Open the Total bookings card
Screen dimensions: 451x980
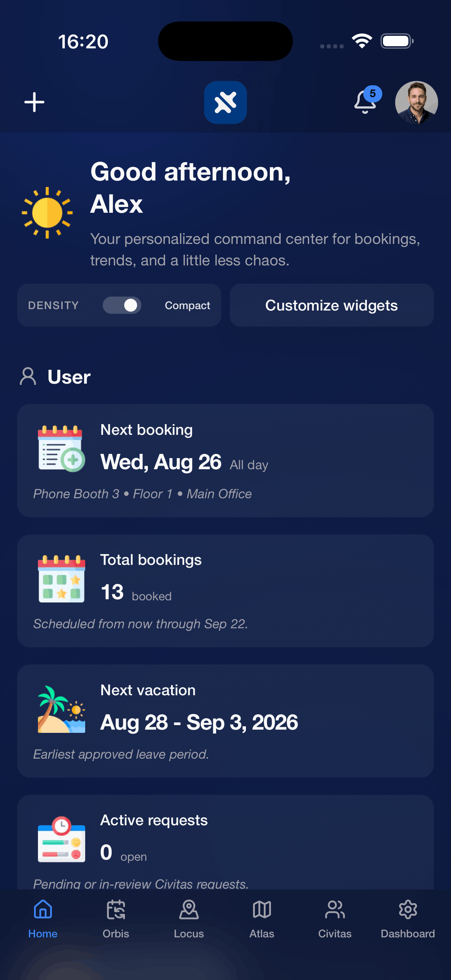tap(225, 591)
